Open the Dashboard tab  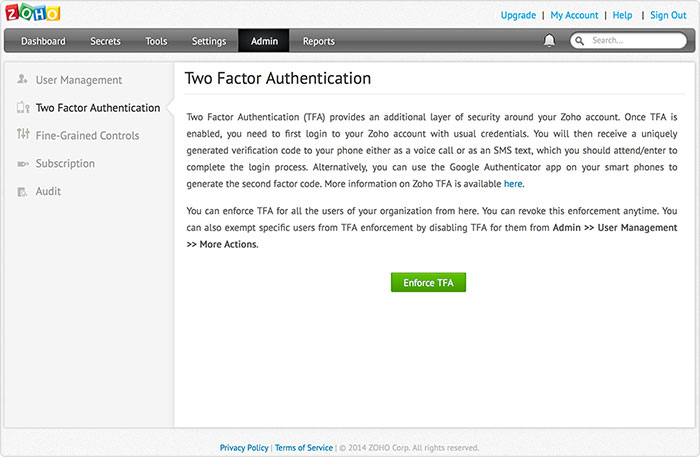43,41
